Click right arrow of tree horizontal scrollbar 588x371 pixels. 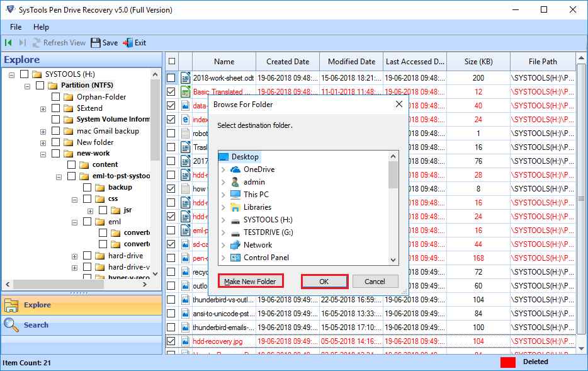145,285
